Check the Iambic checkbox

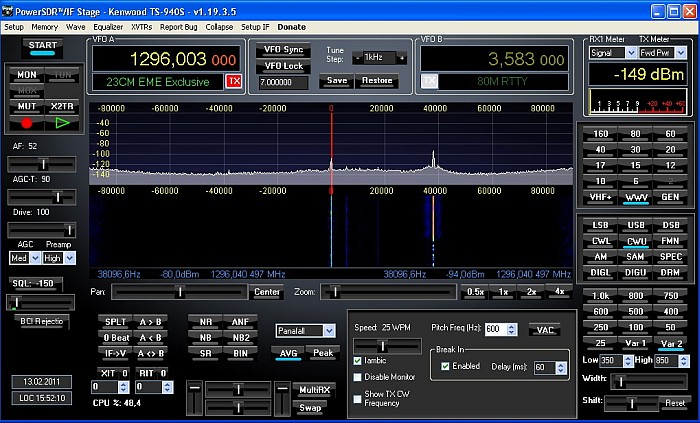357,361
